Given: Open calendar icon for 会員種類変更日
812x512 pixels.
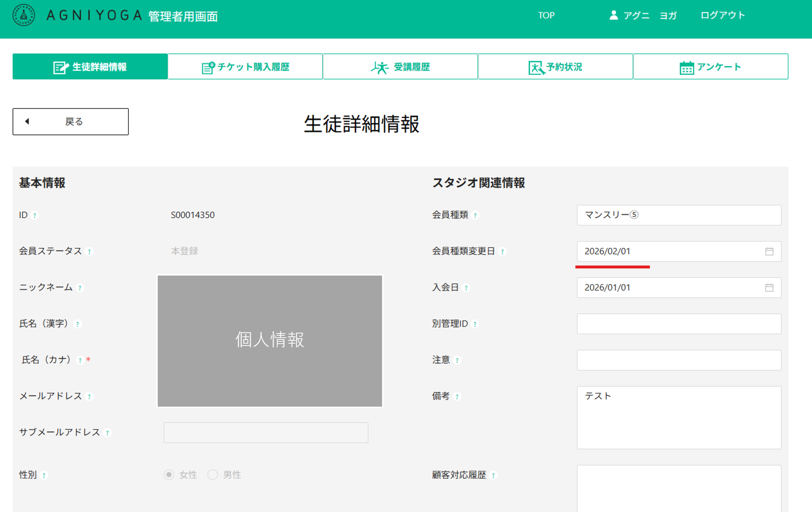Looking at the screenshot, I should point(769,251).
